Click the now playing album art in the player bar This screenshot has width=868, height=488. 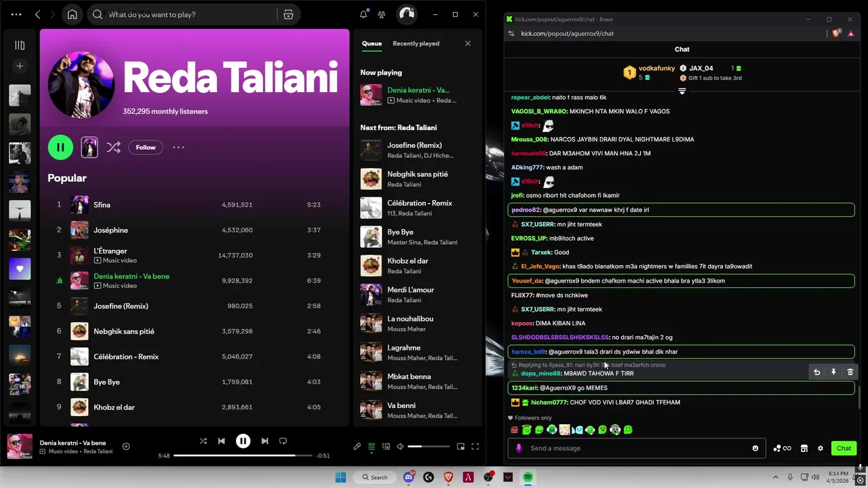coord(20,446)
